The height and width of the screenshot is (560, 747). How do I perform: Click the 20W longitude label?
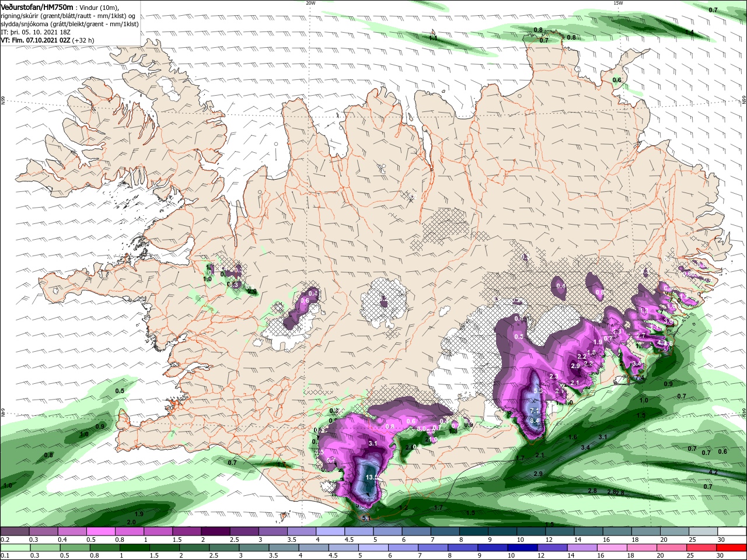[x=310, y=3]
